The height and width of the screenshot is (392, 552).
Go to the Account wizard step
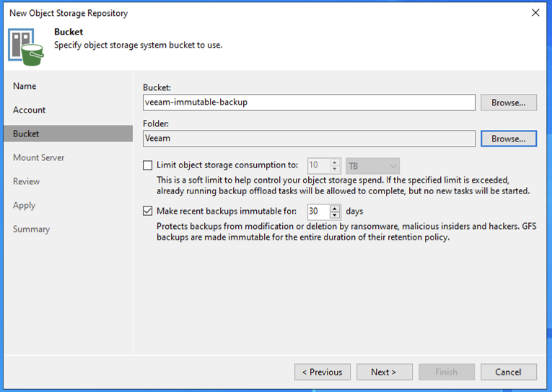29,110
